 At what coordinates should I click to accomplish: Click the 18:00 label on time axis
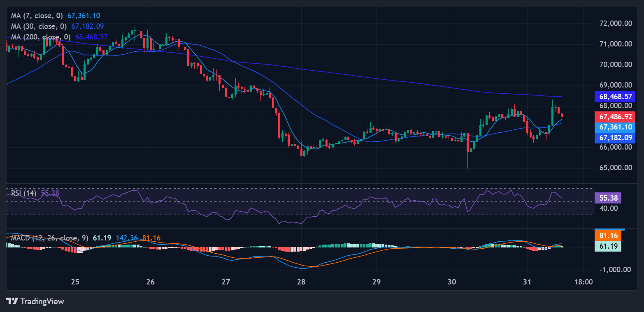tap(584, 282)
